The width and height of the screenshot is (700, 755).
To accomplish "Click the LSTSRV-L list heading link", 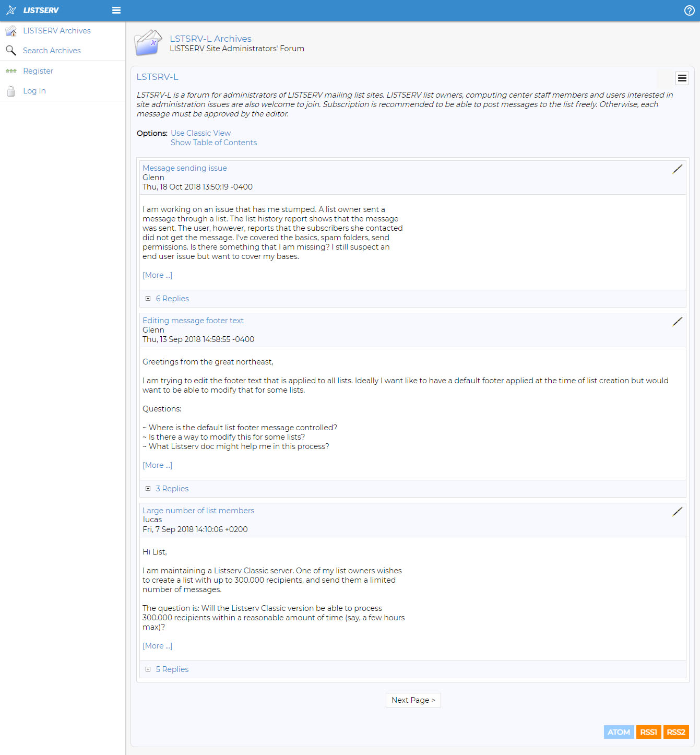I will click(x=157, y=77).
